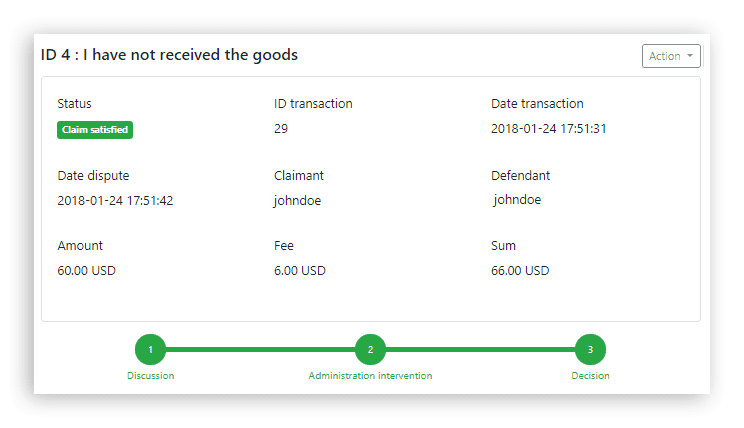Image resolution: width=744 pixels, height=428 pixels.
Task: Click the dispute date 2018-01-24 17:51:42
Action: click(x=116, y=200)
